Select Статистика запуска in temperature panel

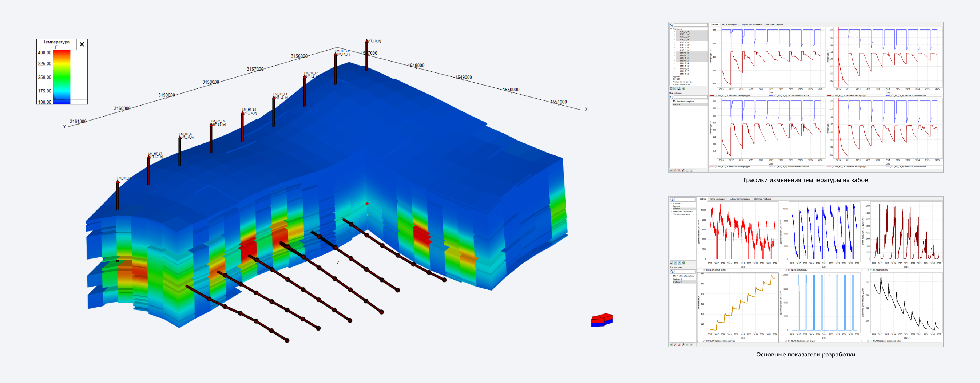(x=681, y=84)
